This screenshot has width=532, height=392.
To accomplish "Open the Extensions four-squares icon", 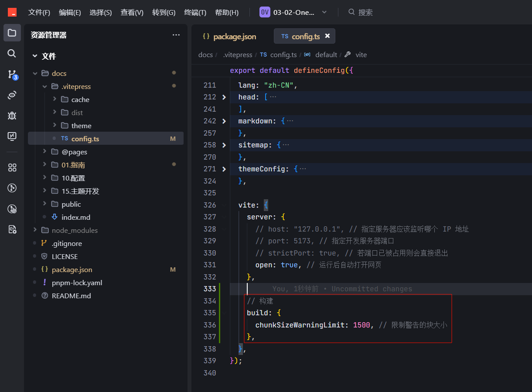I will coord(12,167).
